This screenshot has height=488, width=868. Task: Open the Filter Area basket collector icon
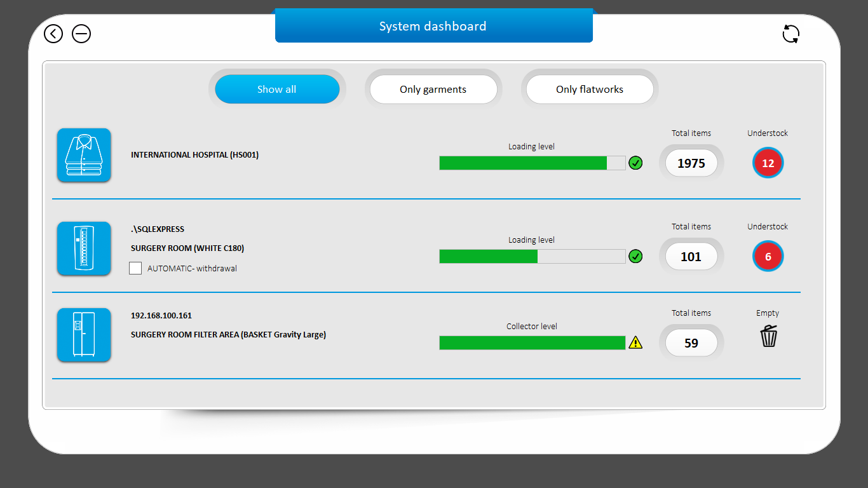84,335
